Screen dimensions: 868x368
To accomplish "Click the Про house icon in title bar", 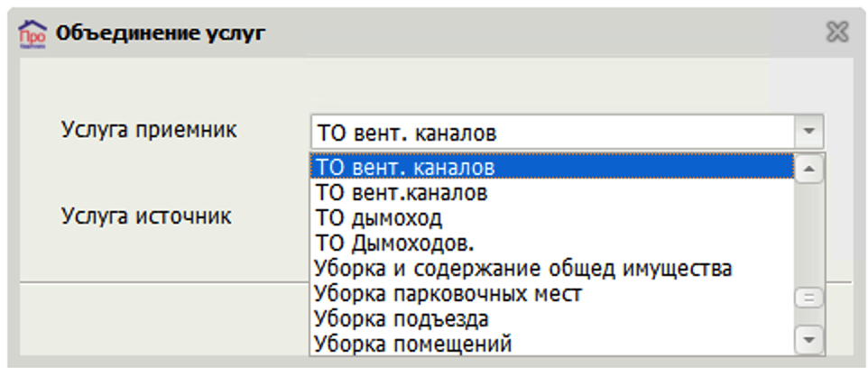I will [x=32, y=34].
